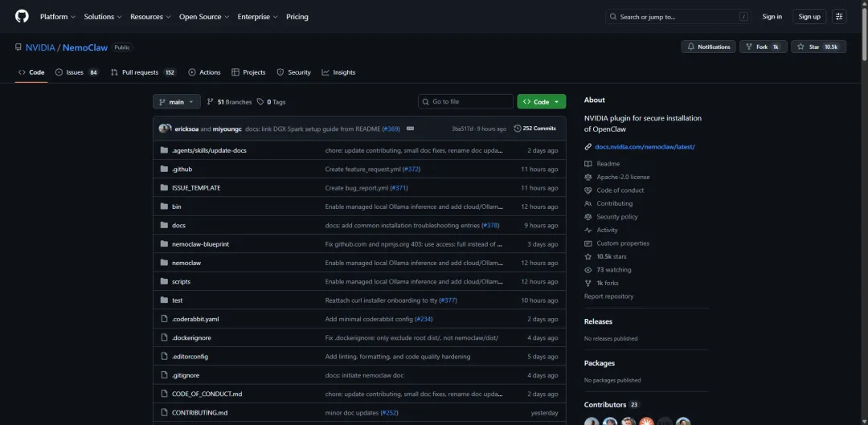Open the Contributors section heading
The image size is (868, 425).
point(605,405)
